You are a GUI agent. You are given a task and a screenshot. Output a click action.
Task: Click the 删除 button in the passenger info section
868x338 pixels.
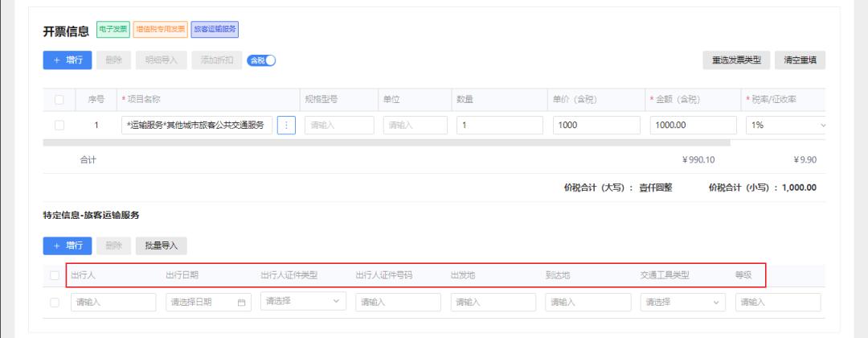tap(113, 246)
